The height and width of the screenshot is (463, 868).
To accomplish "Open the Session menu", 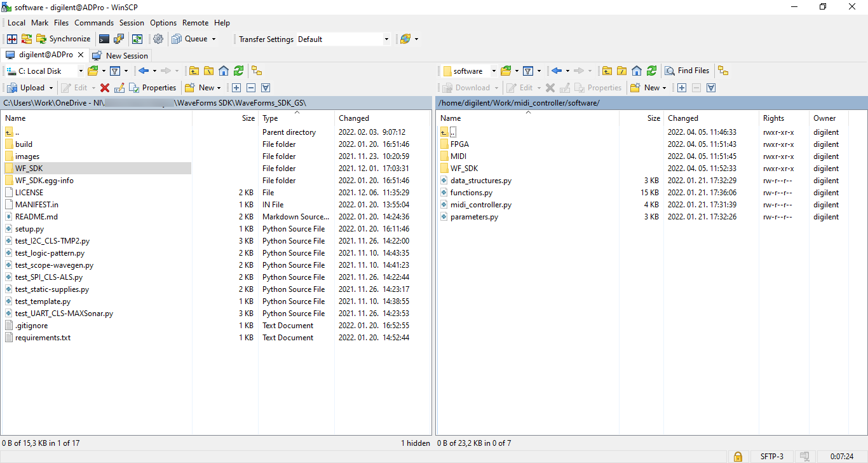I will [x=132, y=22].
